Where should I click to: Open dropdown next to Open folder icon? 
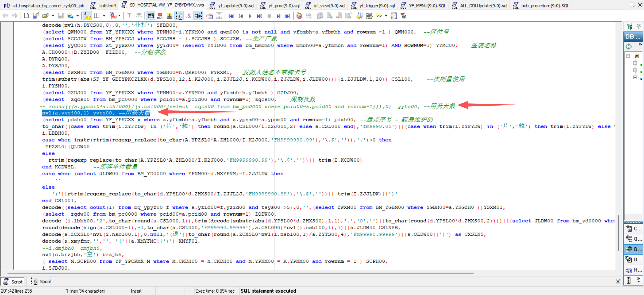tap(53, 16)
